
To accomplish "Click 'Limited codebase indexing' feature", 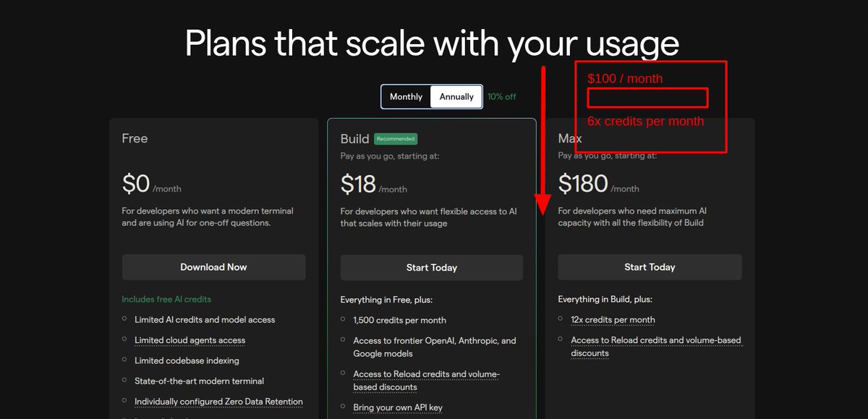I will pos(187,360).
